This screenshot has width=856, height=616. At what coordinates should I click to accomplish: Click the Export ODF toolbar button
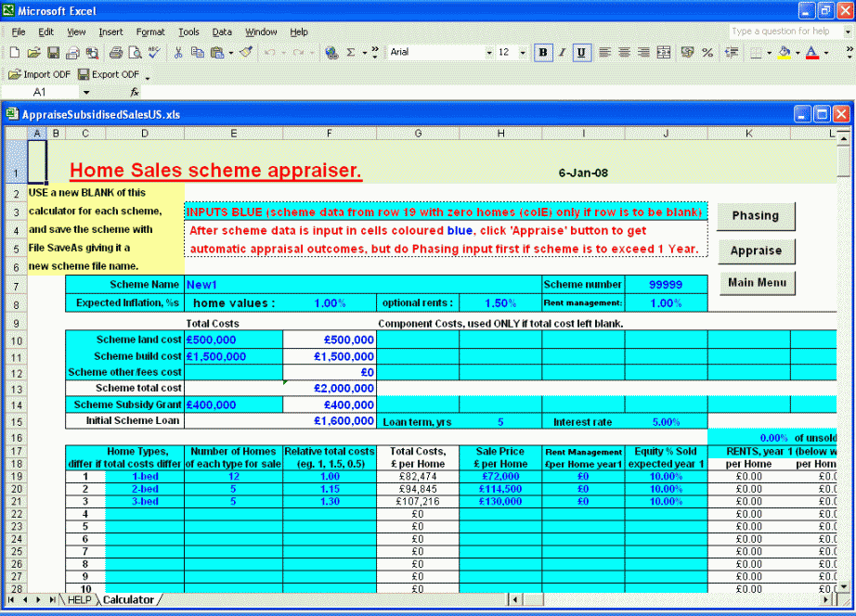[108, 74]
